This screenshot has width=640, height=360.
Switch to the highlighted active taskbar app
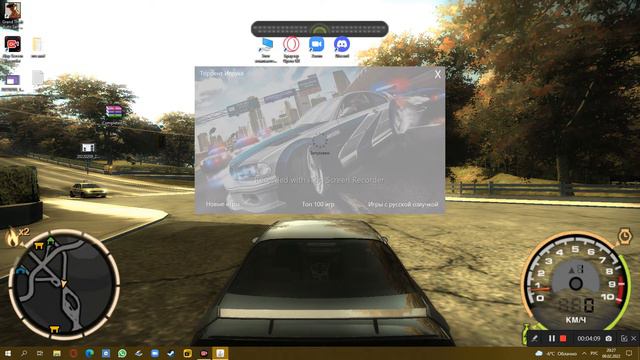(x=220, y=353)
